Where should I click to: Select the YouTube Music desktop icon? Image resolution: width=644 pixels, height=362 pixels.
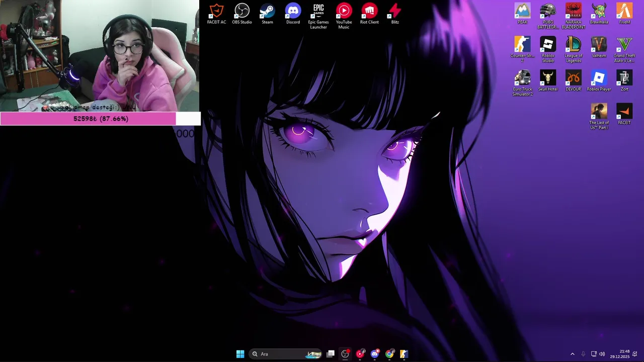coord(344,17)
